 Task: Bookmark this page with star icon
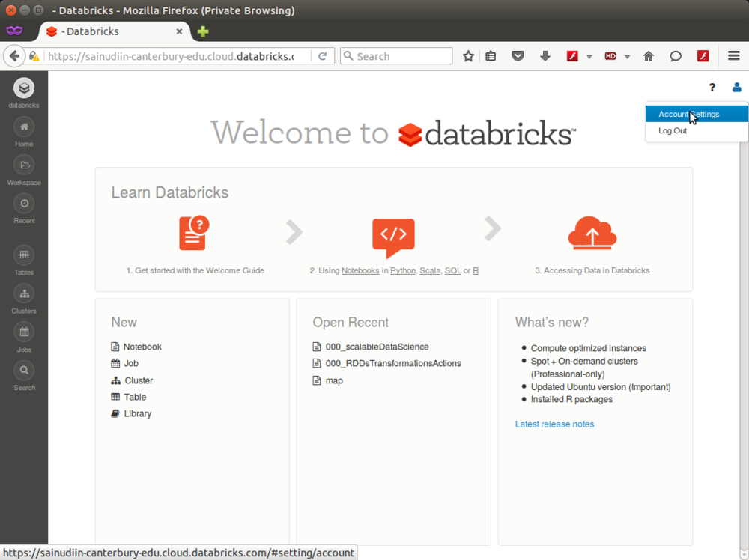468,56
